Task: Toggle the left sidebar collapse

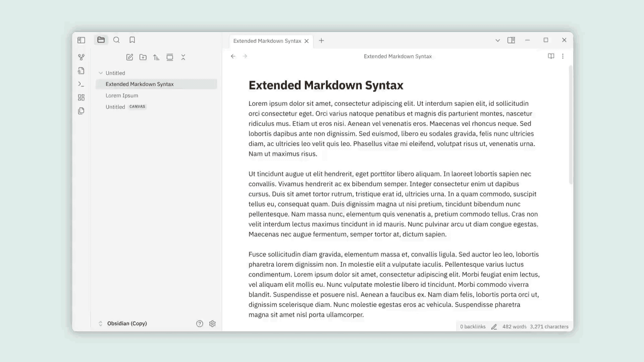Action: point(81,40)
